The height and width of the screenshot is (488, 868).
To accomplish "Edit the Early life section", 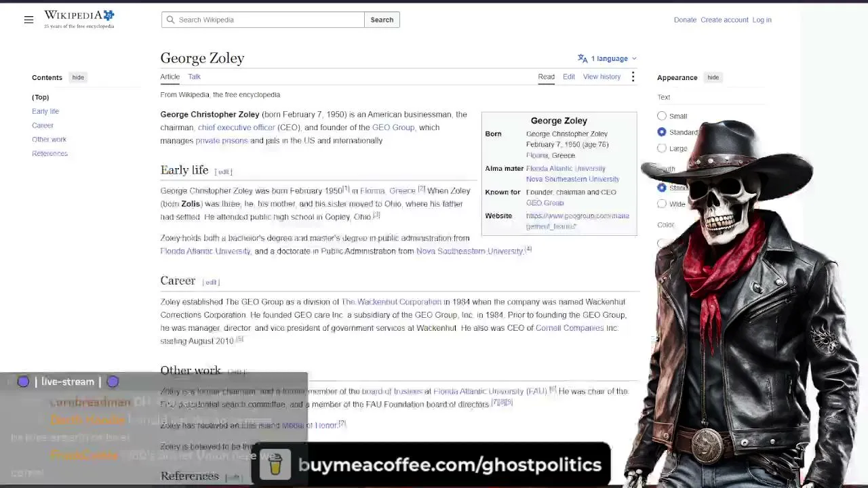I will tap(223, 171).
